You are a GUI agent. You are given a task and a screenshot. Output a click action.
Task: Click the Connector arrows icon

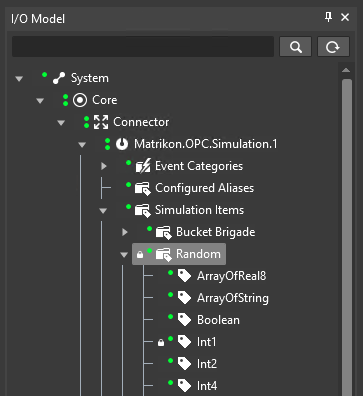101,122
